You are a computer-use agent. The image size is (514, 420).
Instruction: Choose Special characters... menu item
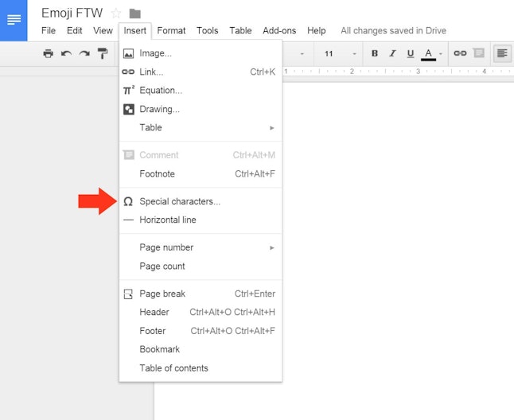(x=201, y=201)
